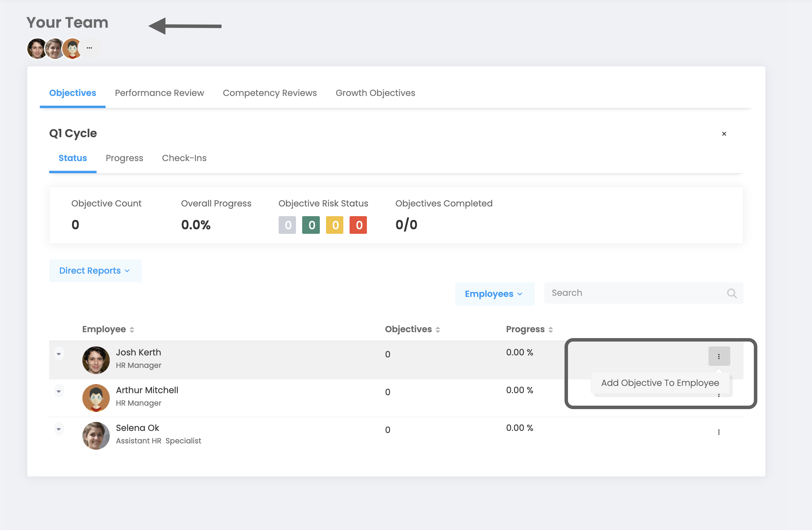Select Add Objective To Employee

pyautogui.click(x=660, y=383)
